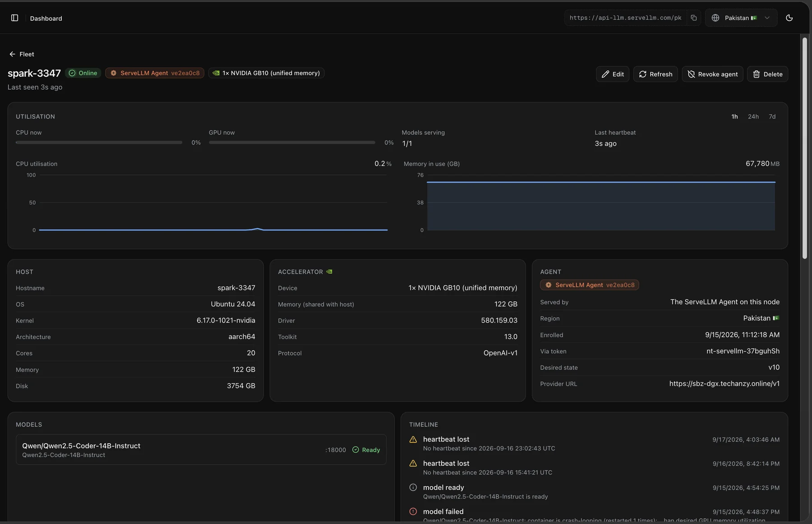This screenshot has width=812, height=524.
Task: Open the Qwen2.5-Coder-14B-Instruct model row
Action: pos(201,450)
